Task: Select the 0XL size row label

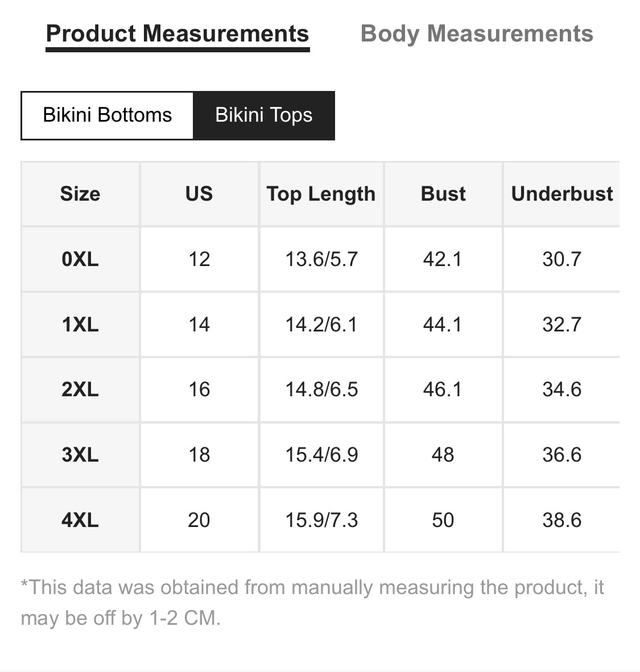Action: pos(80,259)
